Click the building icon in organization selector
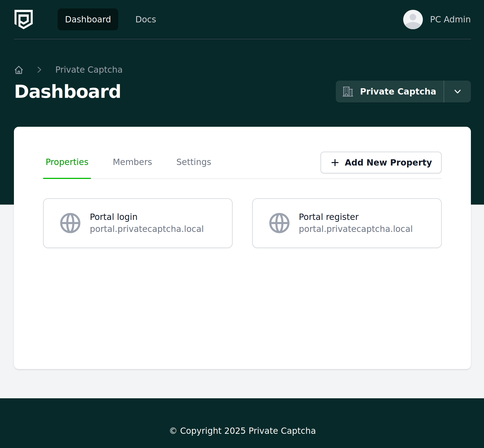 (x=348, y=92)
